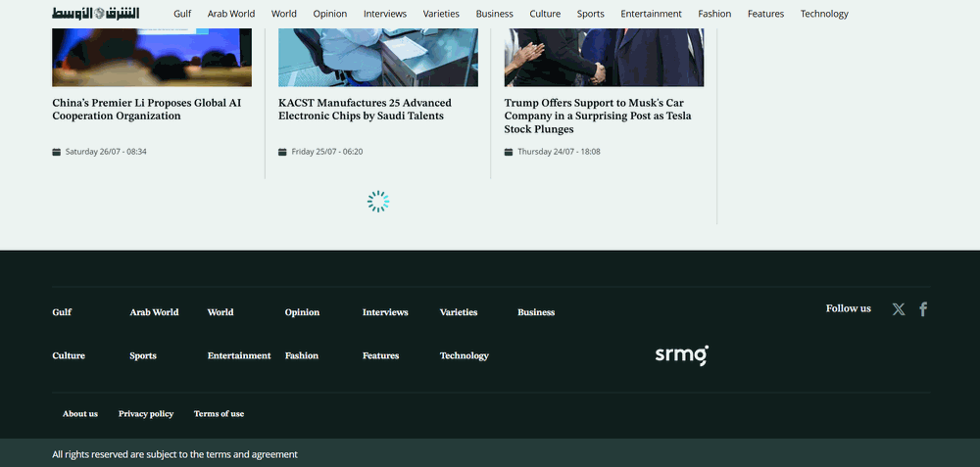Image resolution: width=980 pixels, height=467 pixels.
Task: Select Interviews in the footer links
Action: click(x=385, y=312)
